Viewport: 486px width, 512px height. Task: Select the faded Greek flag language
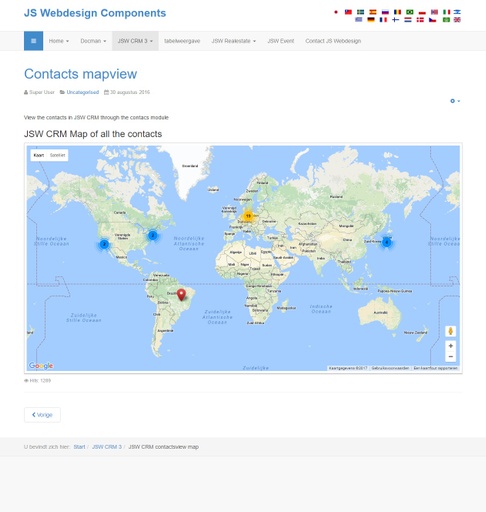tap(359, 20)
